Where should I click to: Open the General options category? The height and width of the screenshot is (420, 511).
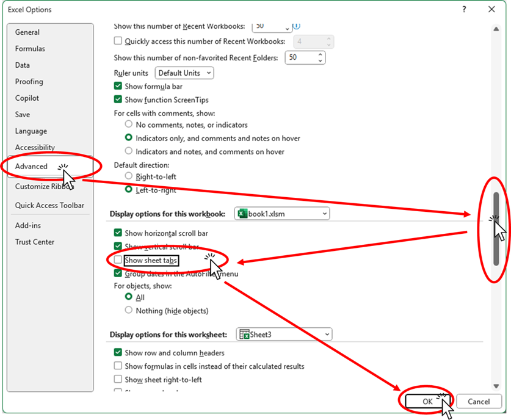click(x=27, y=32)
